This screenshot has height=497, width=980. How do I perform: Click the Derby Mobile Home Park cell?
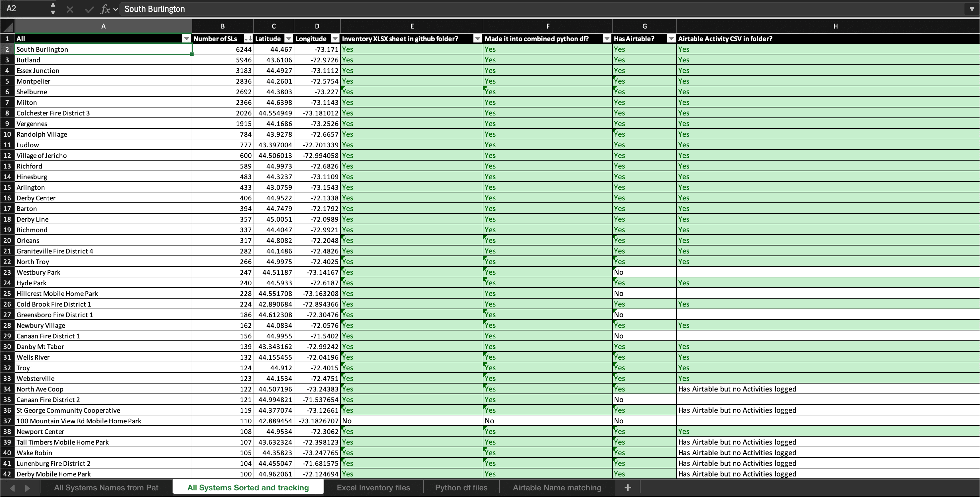coord(103,474)
